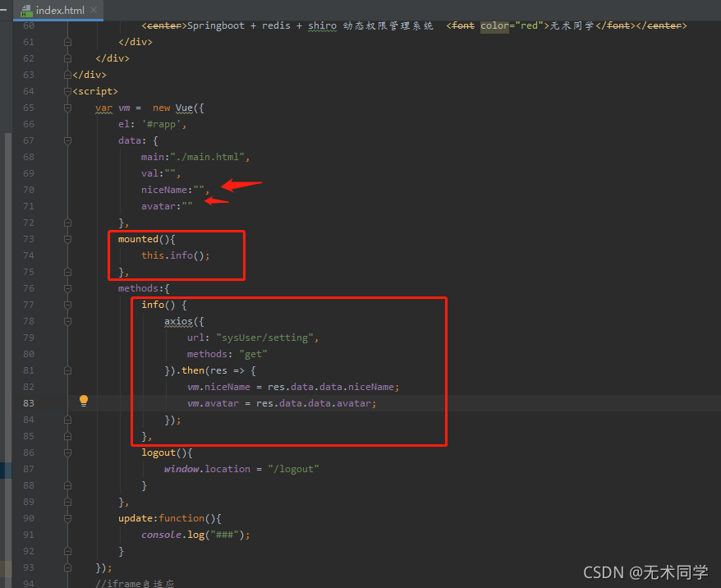Click the 'axios' identifier

tap(178, 321)
